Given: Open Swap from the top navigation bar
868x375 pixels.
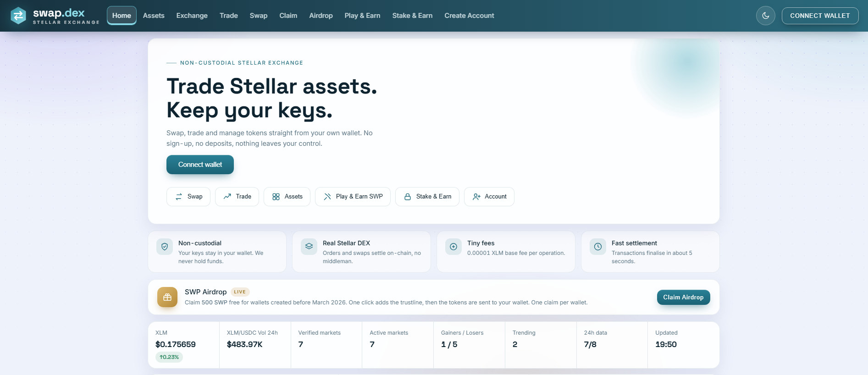Looking at the screenshot, I should click(x=259, y=16).
